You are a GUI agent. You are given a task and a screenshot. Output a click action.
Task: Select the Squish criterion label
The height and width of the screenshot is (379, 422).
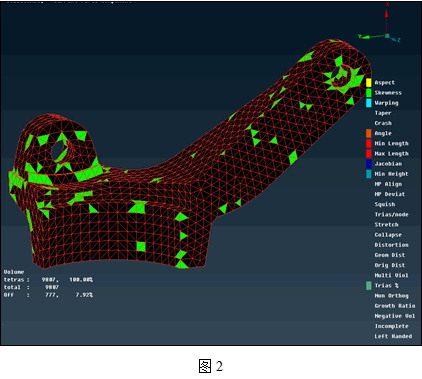385,204
